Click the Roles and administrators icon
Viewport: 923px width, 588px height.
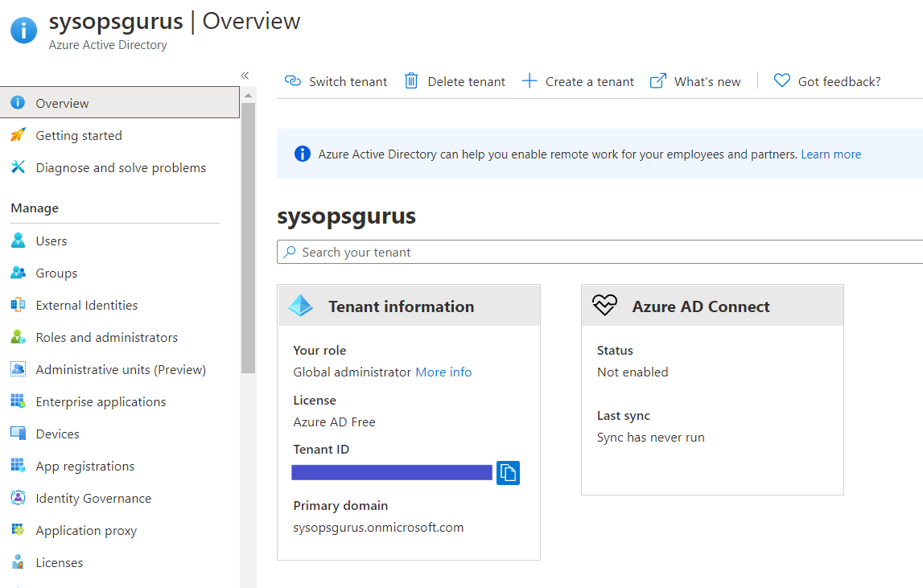click(x=19, y=337)
